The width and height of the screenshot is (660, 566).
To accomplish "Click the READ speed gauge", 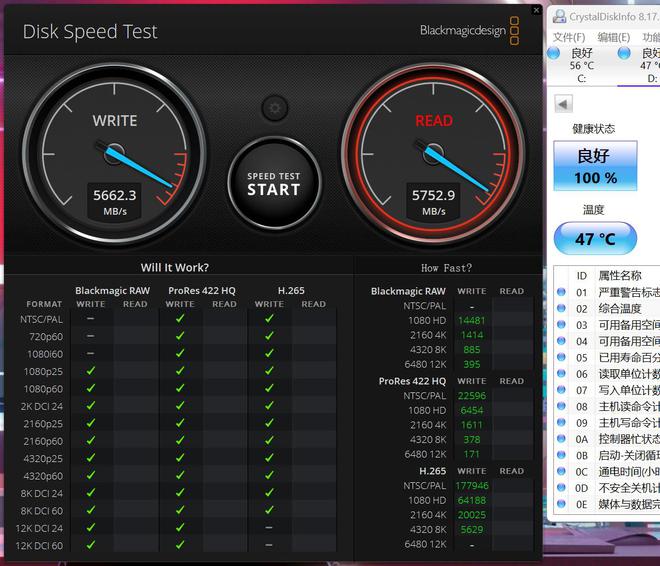I will coord(433,154).
